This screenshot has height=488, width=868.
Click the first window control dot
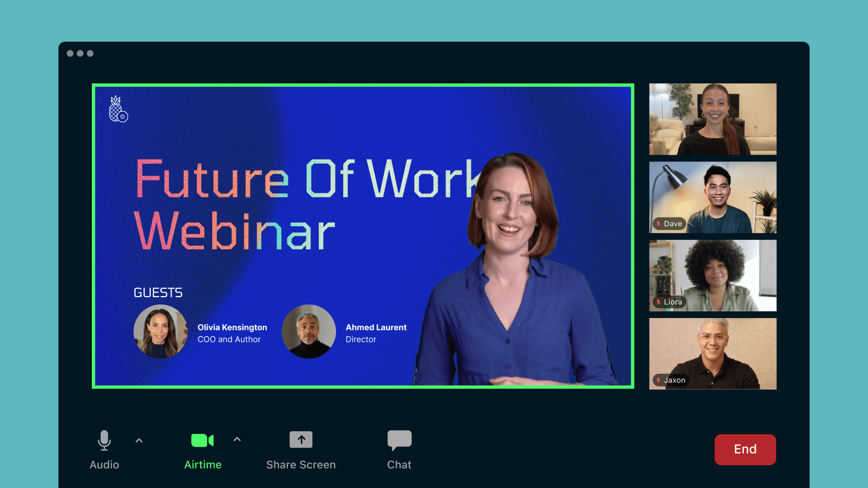point(70,53)
